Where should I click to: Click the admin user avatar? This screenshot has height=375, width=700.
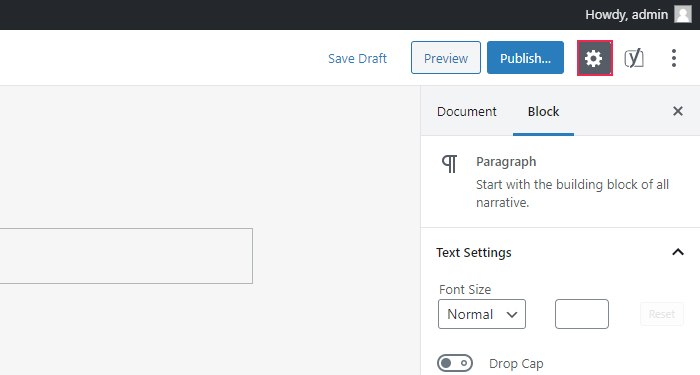click(x=683, y=14)
